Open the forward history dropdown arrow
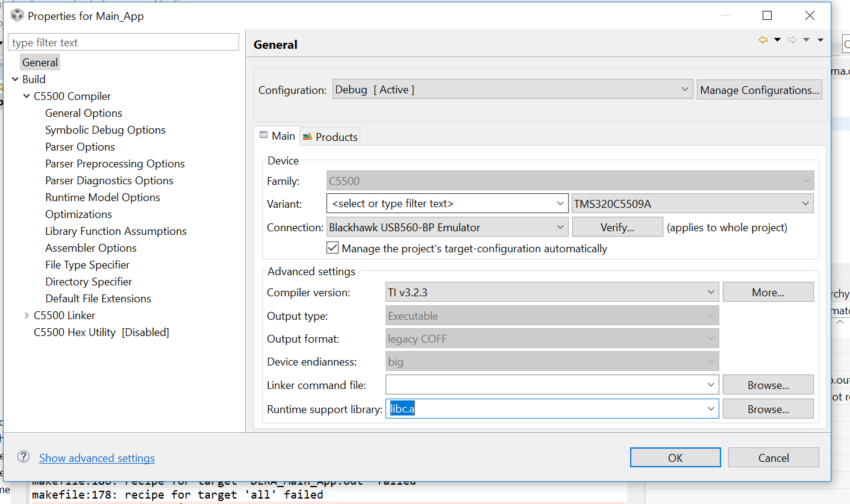Image resolution: width=850 pixels, height=504 pixels. [807, 40]
